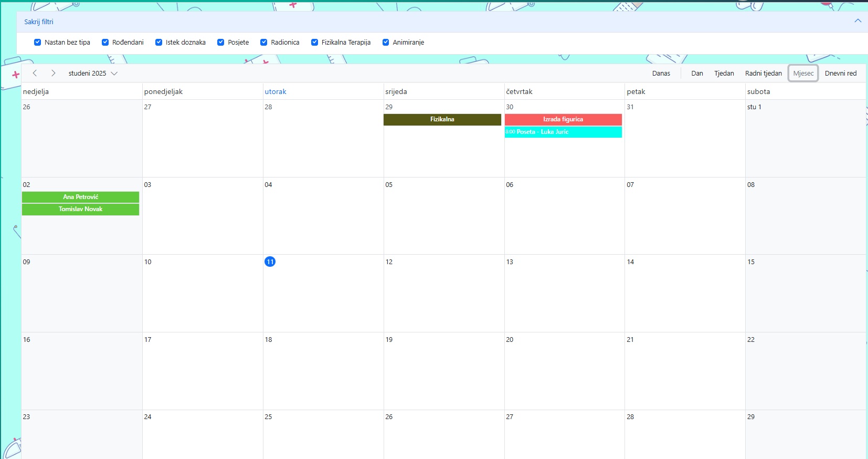This screenshot has width=868, height=459.
Task: Select the highlighted date 11
Action: [270, 262]
